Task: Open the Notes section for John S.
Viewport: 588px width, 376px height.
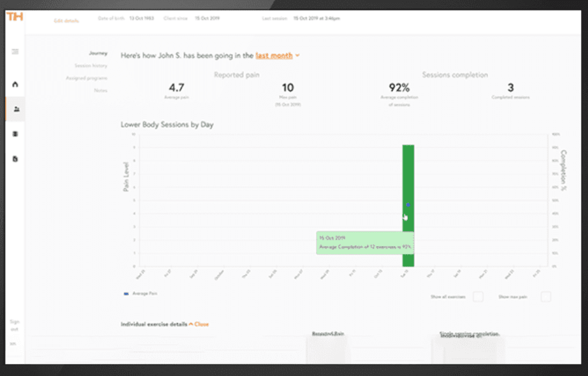Action: [x=100, y=90]
